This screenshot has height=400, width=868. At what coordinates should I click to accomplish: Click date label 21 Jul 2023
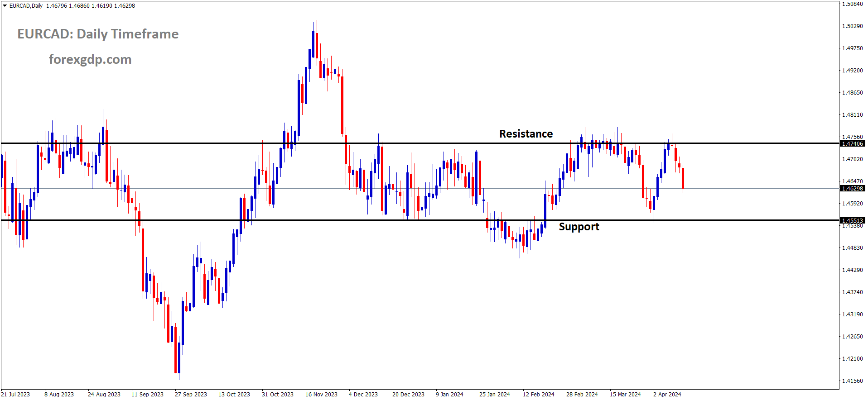point(15,395)
